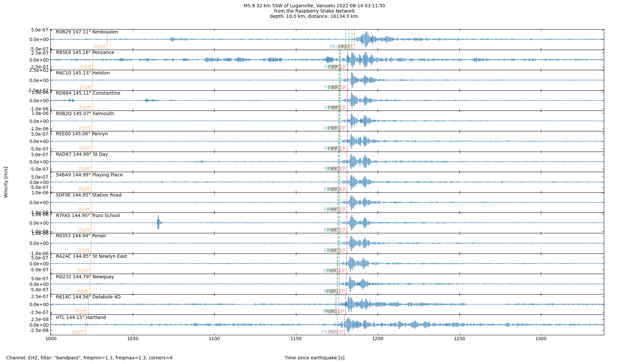
Task: Click the 1050 tick label on the time axis
Action: 132,339
